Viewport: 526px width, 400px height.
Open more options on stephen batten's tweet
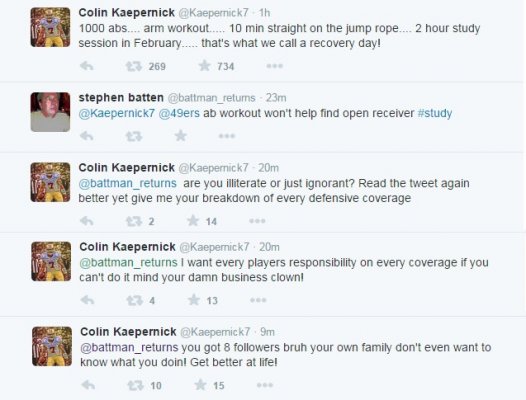(x=227, y=136)
